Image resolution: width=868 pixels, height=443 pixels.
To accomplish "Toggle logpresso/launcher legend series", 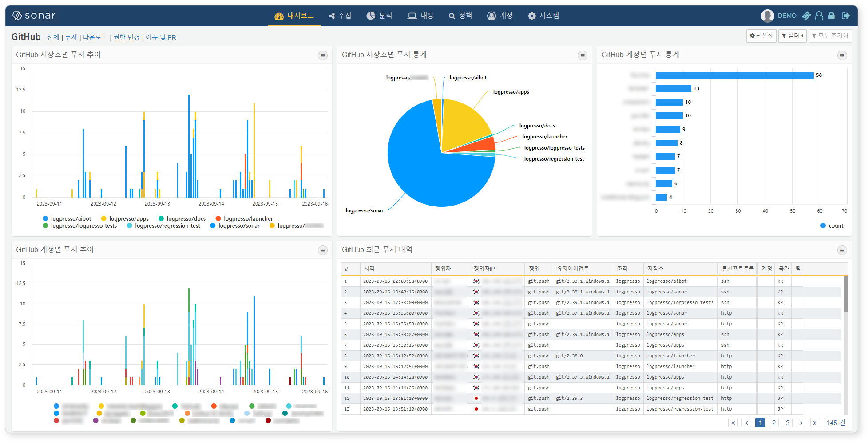I will coord(244,218).
